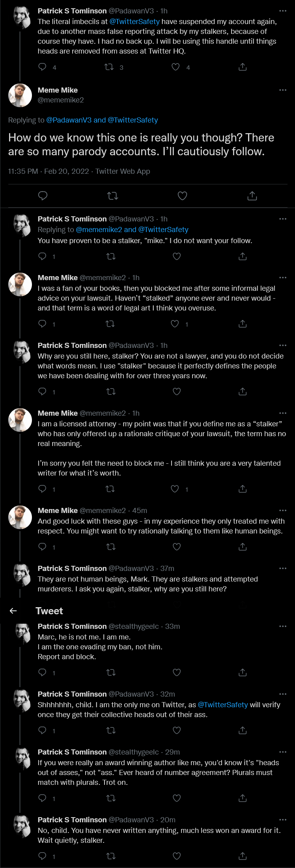
Task: Open the three-dot menu on the top Patrick tweet
Action: click(283, 11)
